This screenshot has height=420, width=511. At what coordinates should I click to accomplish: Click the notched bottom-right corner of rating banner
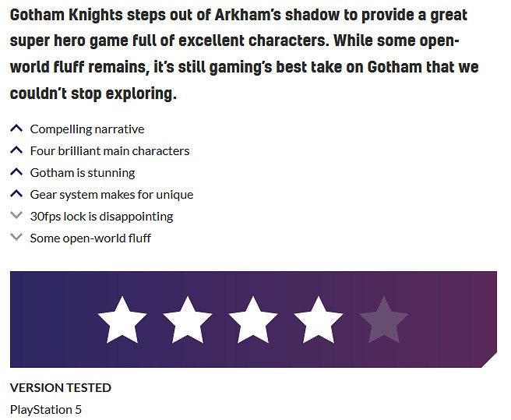[489, 360]
